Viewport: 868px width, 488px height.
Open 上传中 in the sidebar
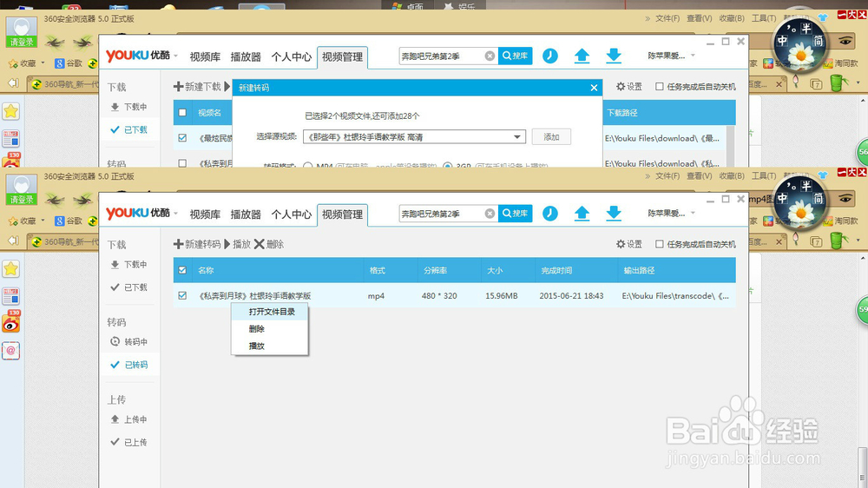pyautogui.click(x=129, y=419)
